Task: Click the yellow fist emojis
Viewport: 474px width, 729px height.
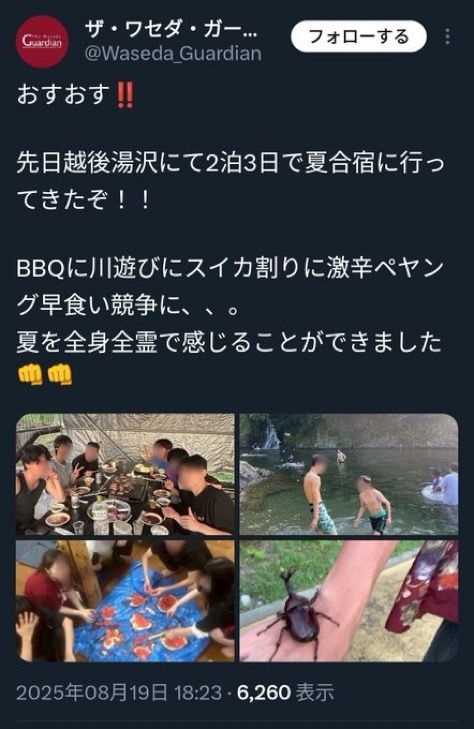Action: pos(45,375)
